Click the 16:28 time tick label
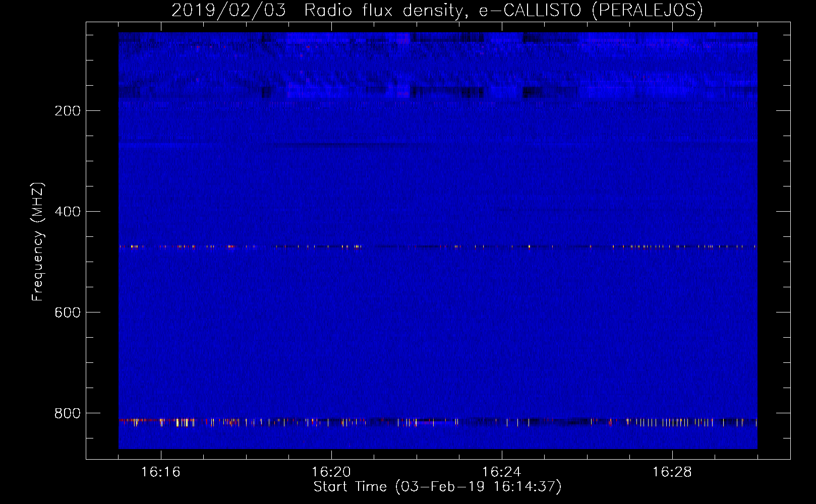This screenshot has height=504, width=816. tap(672, 472)
